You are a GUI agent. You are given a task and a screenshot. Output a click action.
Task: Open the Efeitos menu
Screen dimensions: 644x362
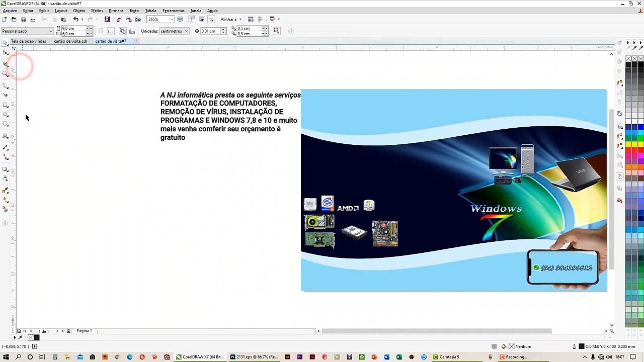coord(97,11)
